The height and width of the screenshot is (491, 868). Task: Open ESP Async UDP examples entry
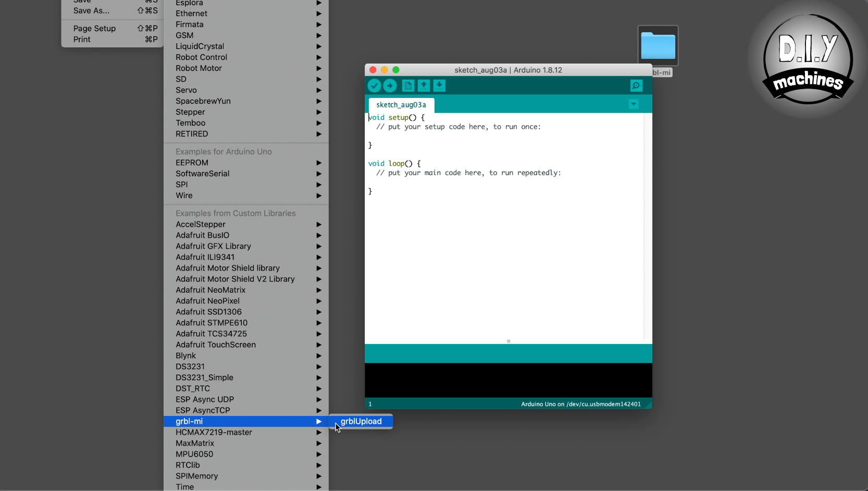246,399
